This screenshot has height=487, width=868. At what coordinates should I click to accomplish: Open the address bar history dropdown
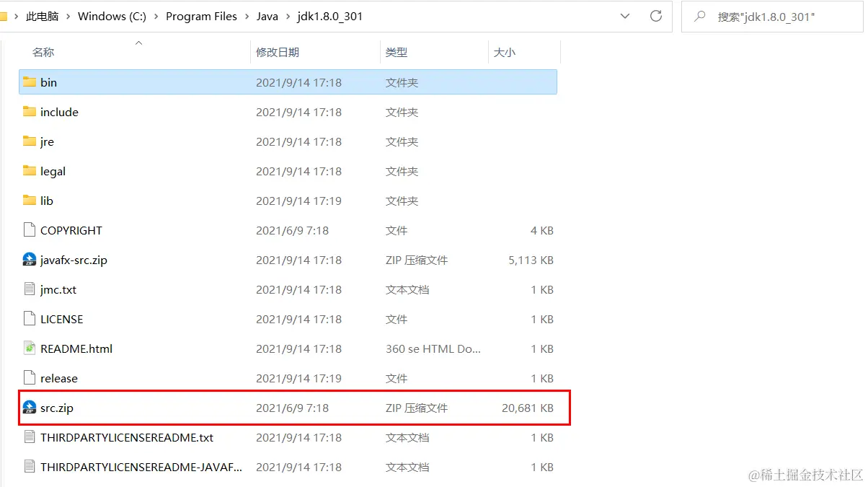tap(625, 16)
